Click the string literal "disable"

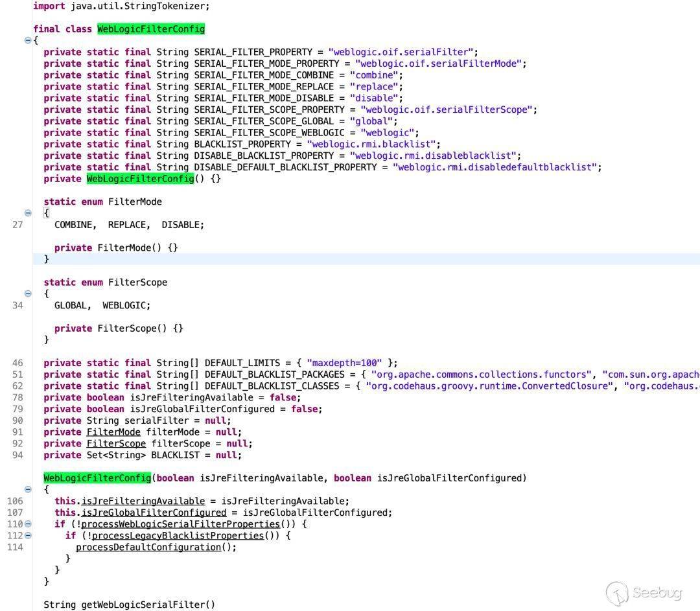click(374, 98)
